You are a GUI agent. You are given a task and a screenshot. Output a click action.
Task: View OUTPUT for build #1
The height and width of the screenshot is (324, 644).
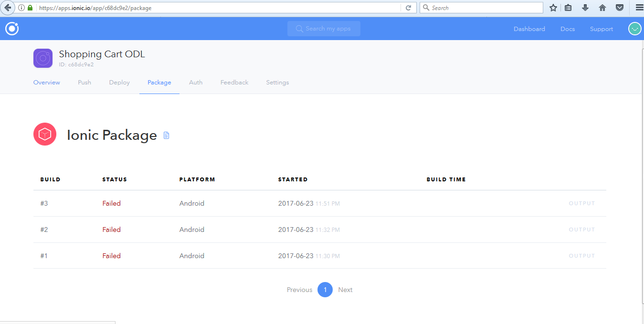click(x=582, y=256)
